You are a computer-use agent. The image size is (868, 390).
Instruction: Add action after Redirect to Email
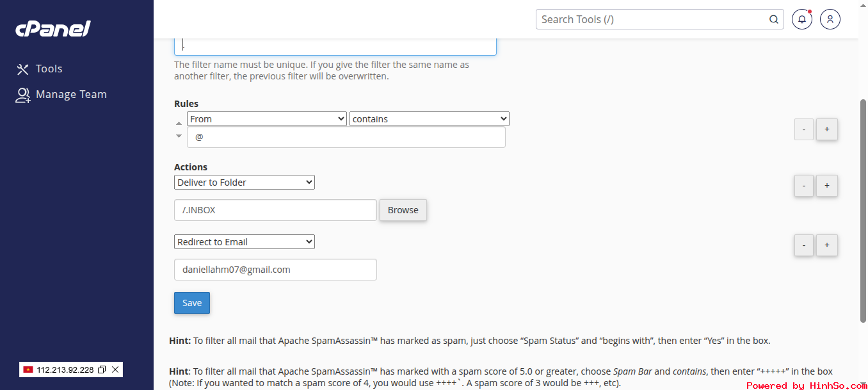[x=827, y=245]
